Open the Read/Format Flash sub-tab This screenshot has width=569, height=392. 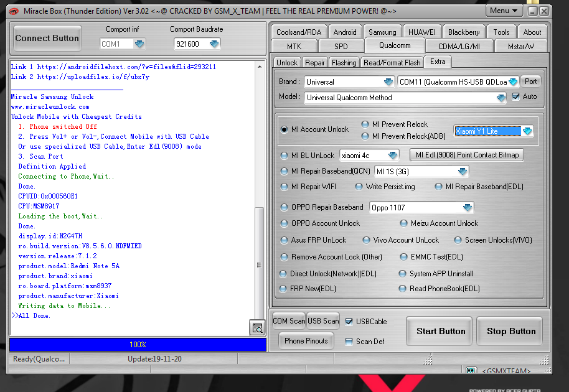click(x=392, y=62)
